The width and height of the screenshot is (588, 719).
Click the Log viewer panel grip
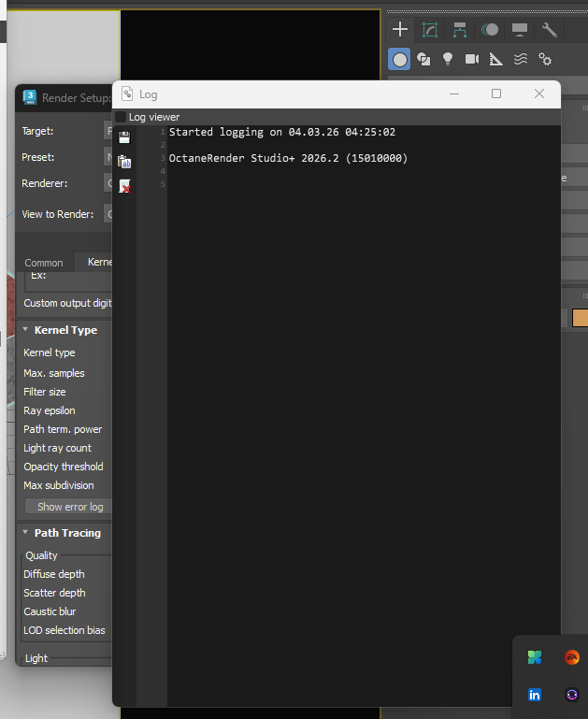coord(121,117)
